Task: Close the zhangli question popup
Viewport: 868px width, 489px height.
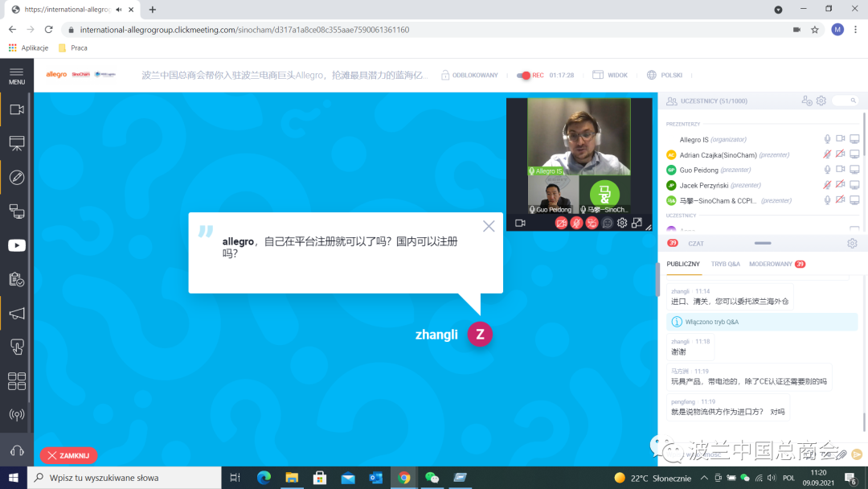Action: point(489,226)
